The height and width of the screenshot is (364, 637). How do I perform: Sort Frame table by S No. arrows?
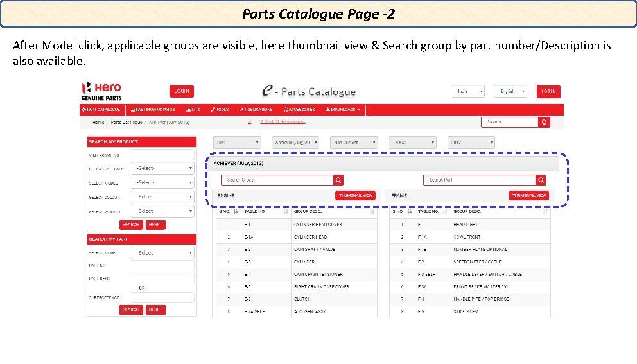click(x=410, y=212)
